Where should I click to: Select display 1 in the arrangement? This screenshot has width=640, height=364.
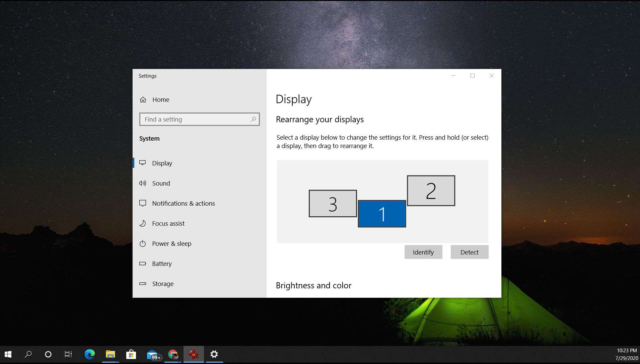(x=382, y=214)
